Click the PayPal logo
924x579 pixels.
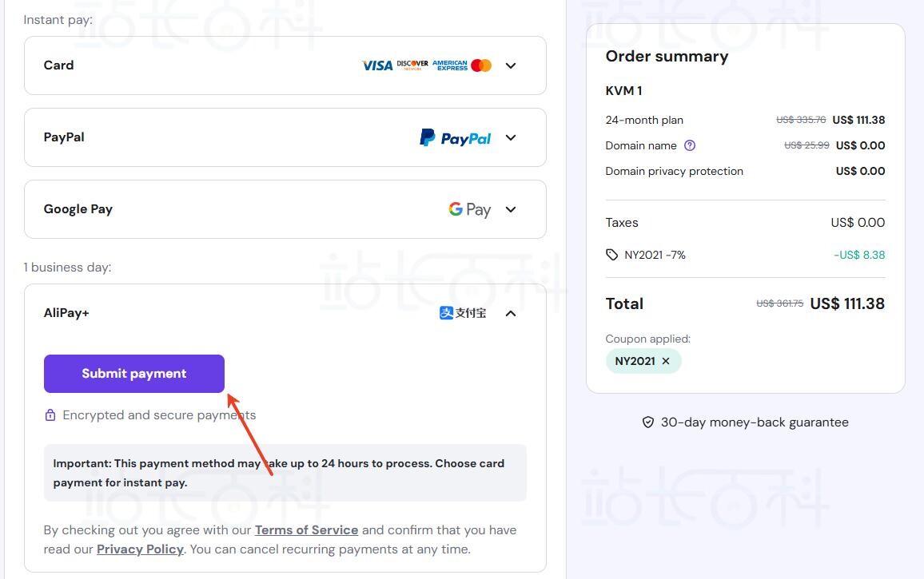(456, 138)
